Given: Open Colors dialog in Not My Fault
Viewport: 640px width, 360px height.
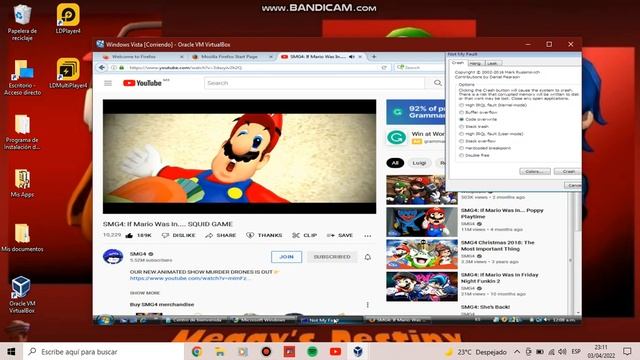Looking at the screenshot, I should [535, 171].
